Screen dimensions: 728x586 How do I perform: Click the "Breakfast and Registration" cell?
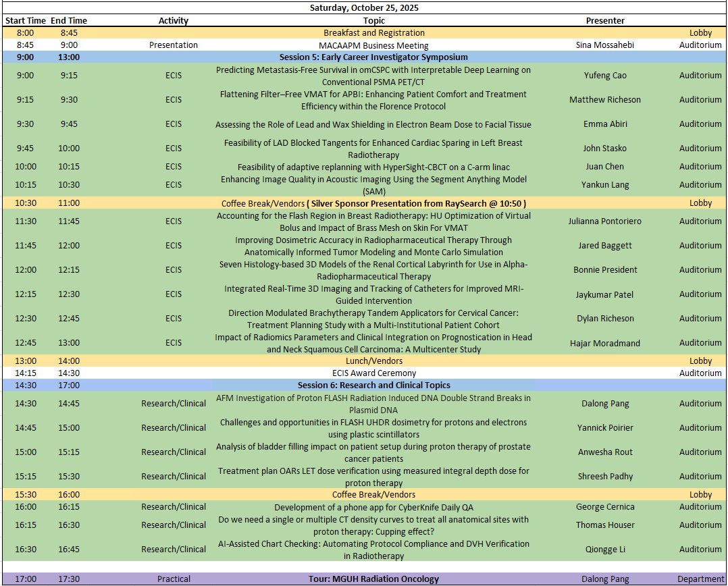pyautogui.click(x=373, y=32)
